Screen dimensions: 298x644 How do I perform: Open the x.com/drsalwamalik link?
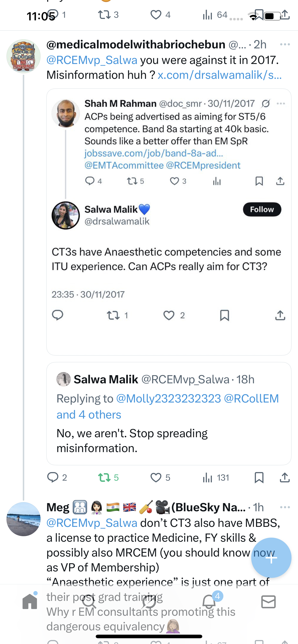tap(220, 75)
